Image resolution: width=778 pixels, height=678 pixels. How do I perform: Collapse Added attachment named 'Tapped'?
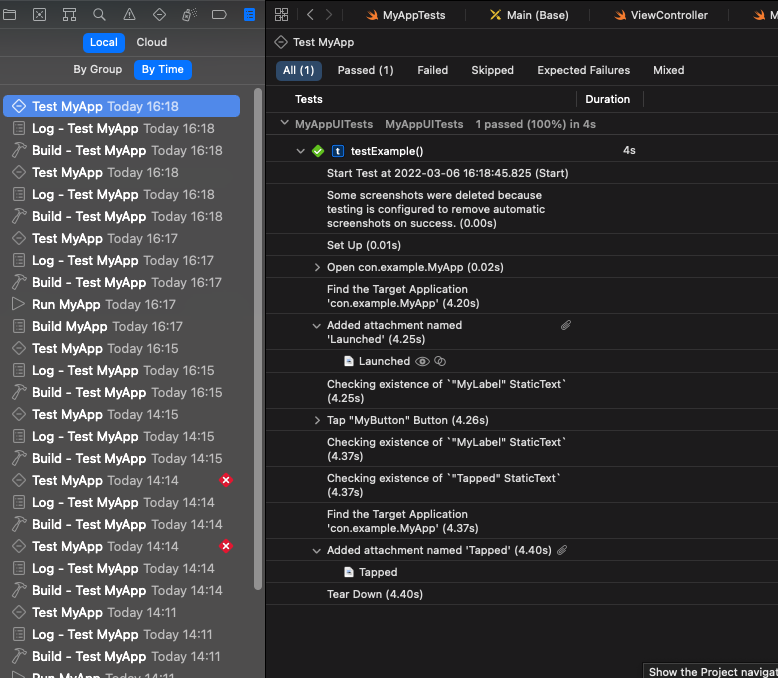pyautogui.click(x=317, y=551)
